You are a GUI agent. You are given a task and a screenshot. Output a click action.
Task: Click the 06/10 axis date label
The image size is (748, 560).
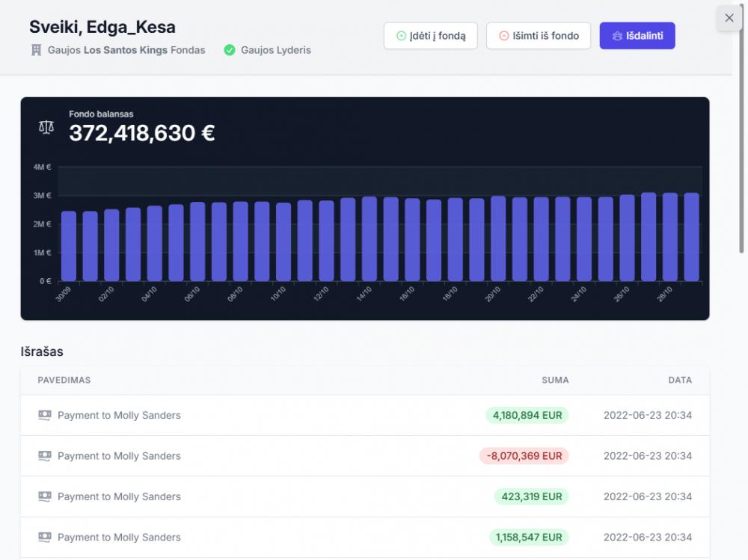pos(191,295)
